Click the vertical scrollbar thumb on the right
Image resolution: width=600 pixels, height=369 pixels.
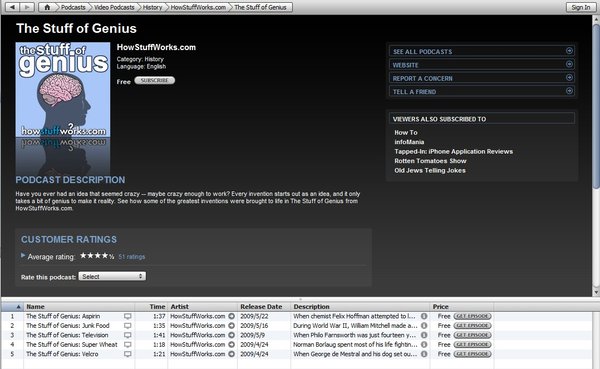[x=596, y=106]
